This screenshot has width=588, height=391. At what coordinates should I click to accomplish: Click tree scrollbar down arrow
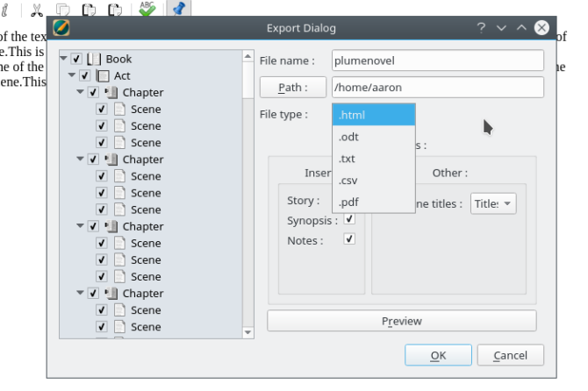pyautogui.click(x=247, y=332)
